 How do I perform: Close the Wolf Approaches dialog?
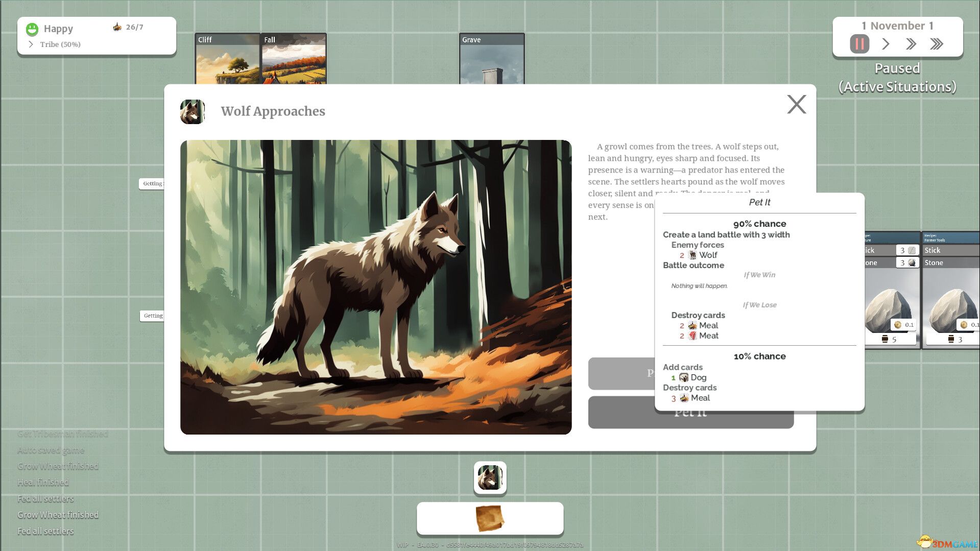point(796,104)
